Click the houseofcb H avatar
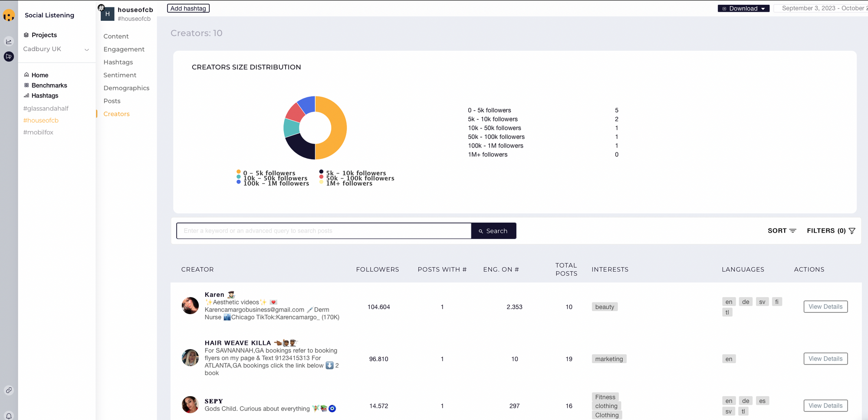868x420 pixels. 107,14
